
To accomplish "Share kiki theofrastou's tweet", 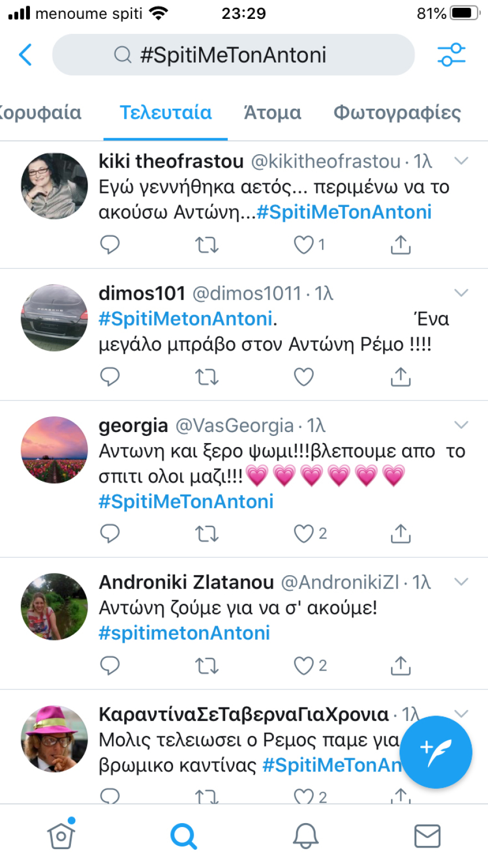I will click(x=400, y=244).
